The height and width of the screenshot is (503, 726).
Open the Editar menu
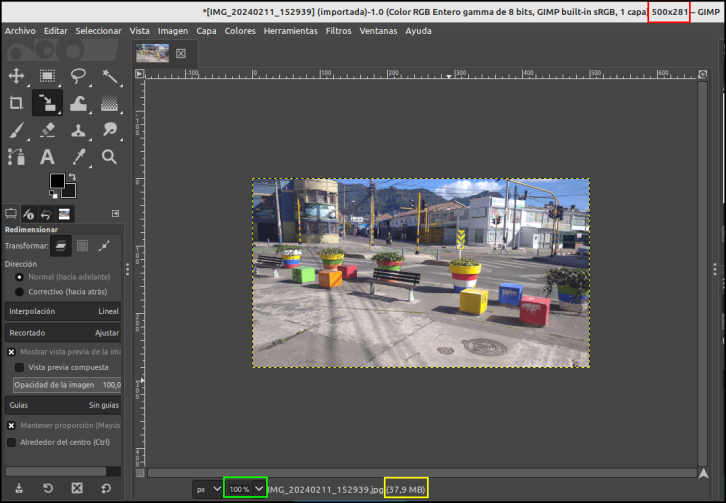click(x=56, y=31)
